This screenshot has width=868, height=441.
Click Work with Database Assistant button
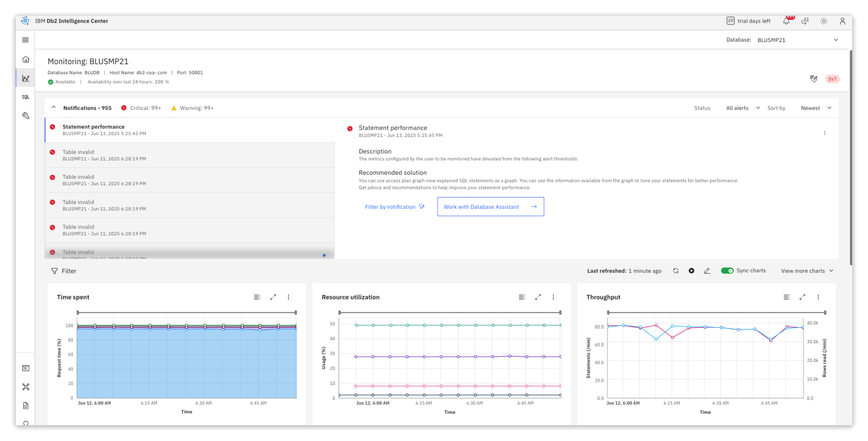491,206
